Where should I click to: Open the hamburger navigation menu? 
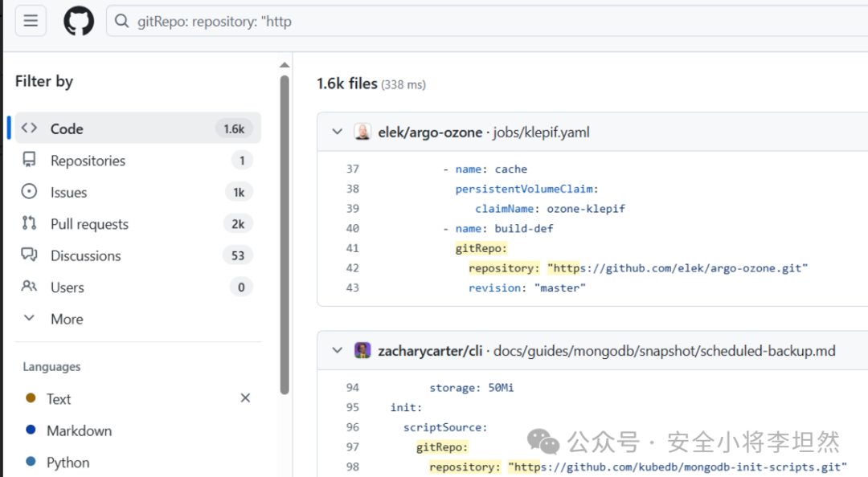31,21
